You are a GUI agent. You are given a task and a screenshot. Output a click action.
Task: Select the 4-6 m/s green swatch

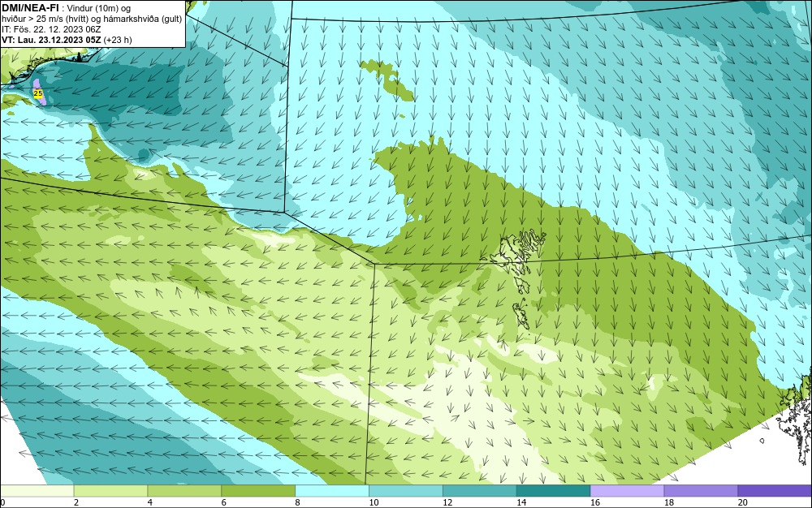coord(184,491)
